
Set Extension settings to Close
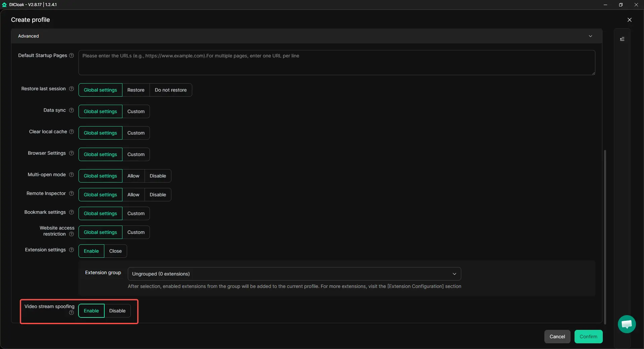tap(115, 251)
